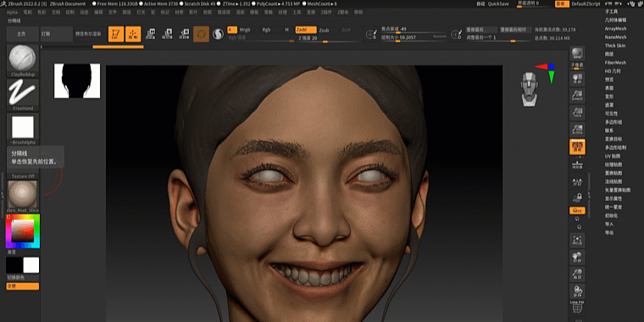
Task: Open the 帮助 menu
Action: (358, 13)
